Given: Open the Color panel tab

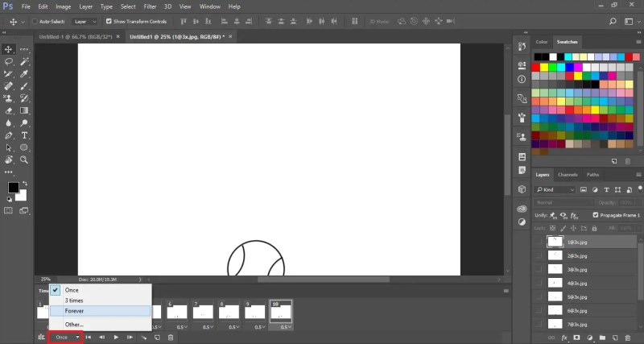Looking at the screenshot, I should coord(542,42).
